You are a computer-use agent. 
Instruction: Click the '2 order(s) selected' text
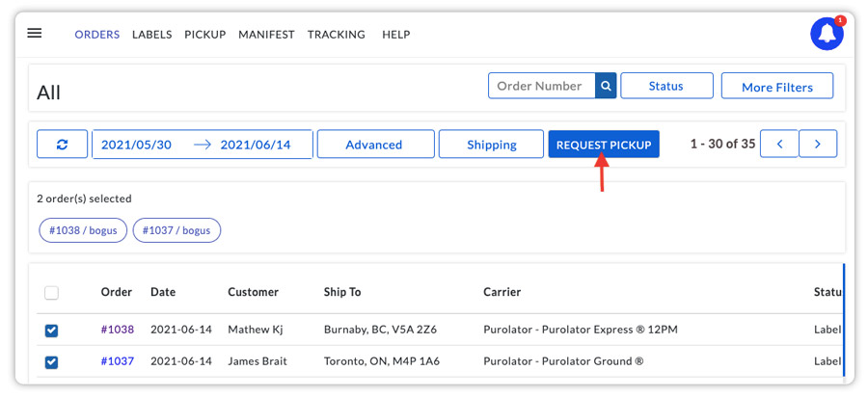pyautogui.click(x=84, y=198)
